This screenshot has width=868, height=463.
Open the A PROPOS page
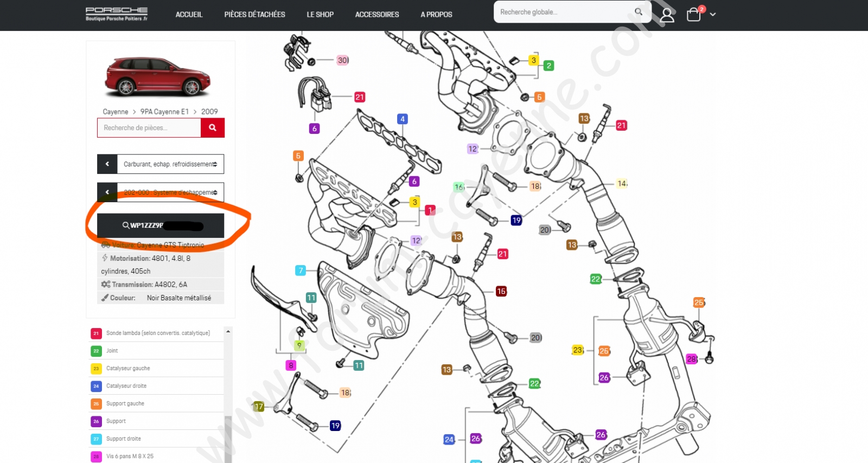[436, 15]
